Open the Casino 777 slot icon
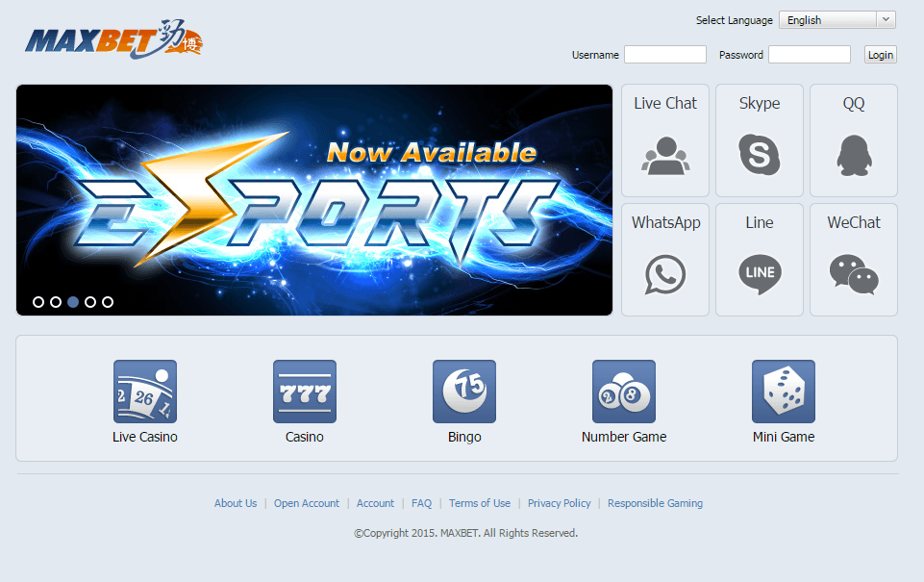924x582 pixels. [305, 392]
